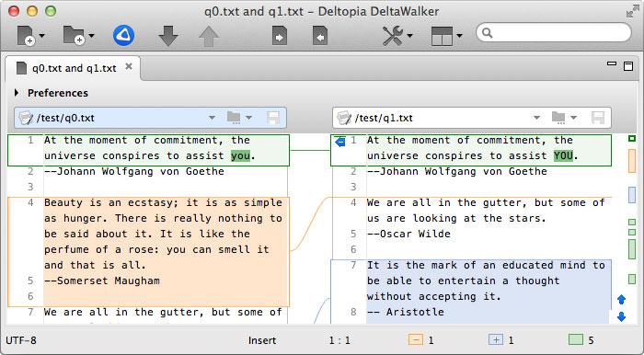Copy difference to the right toolbar icon
Image resolution: width=644 pixels, height=355 pixels.
point(280,36)
